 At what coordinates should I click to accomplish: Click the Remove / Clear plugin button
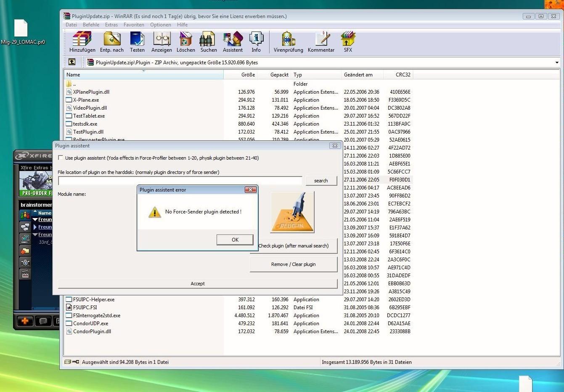point(294,264)
